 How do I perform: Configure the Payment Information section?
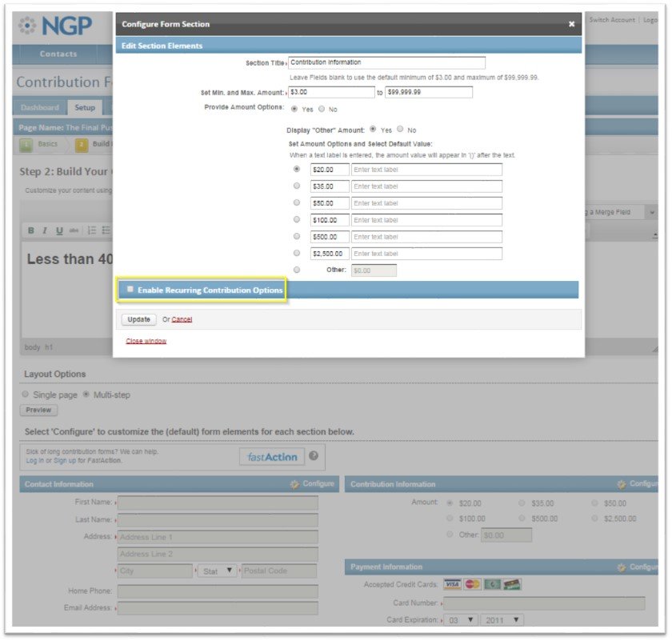[x=638, y=567]
